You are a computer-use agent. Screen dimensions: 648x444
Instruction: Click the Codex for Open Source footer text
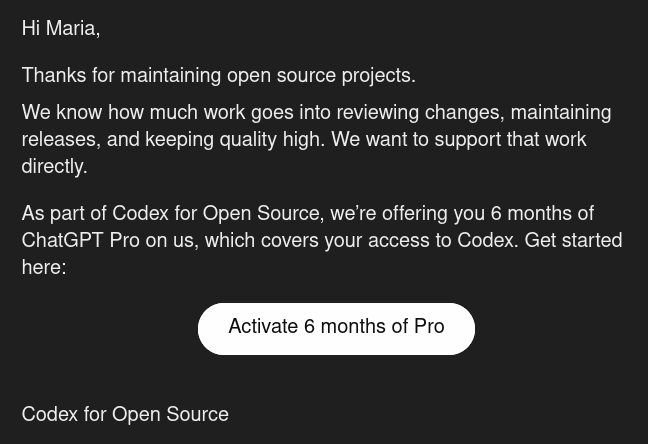[125, 415]
